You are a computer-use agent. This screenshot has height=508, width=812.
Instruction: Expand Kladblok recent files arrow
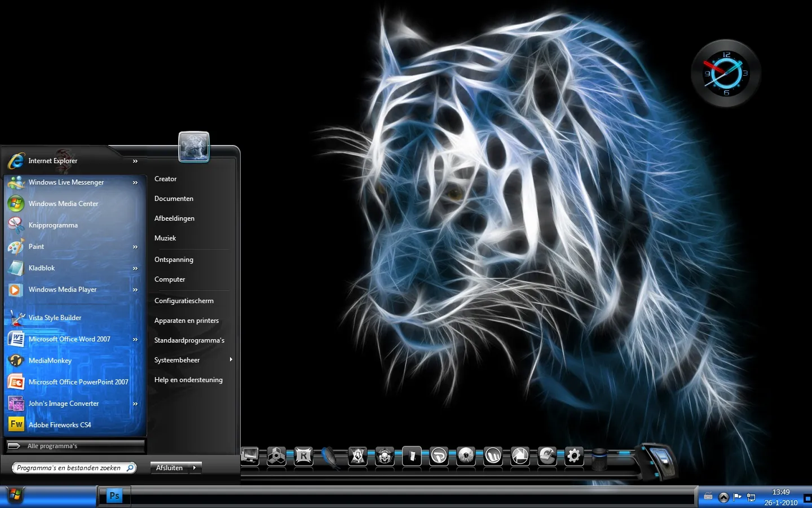click(x=135, y=269)
